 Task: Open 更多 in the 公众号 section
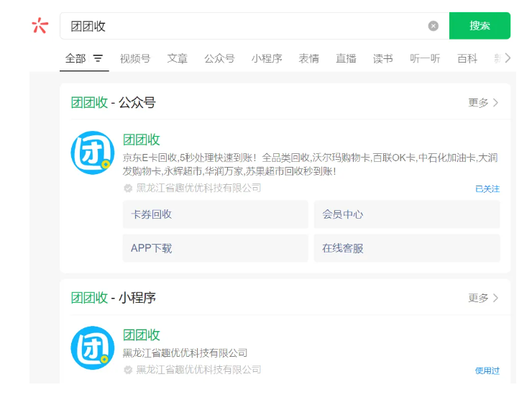click(x=483, y=103)
